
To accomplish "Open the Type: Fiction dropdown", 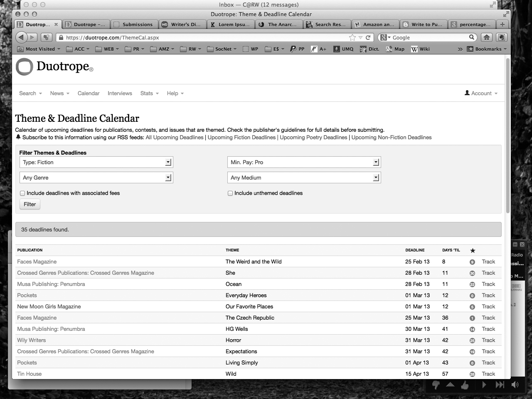I will pyautogui.click(x=96, y=163).
